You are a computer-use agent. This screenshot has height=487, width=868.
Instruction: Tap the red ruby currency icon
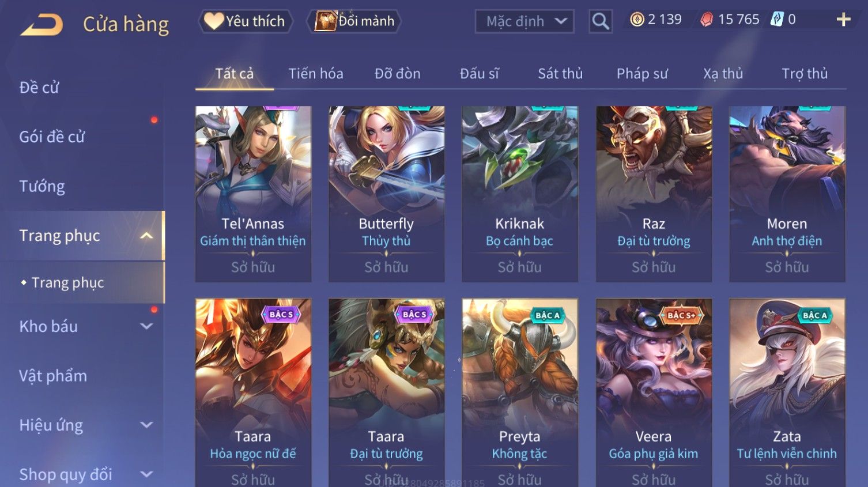point(707,20)
